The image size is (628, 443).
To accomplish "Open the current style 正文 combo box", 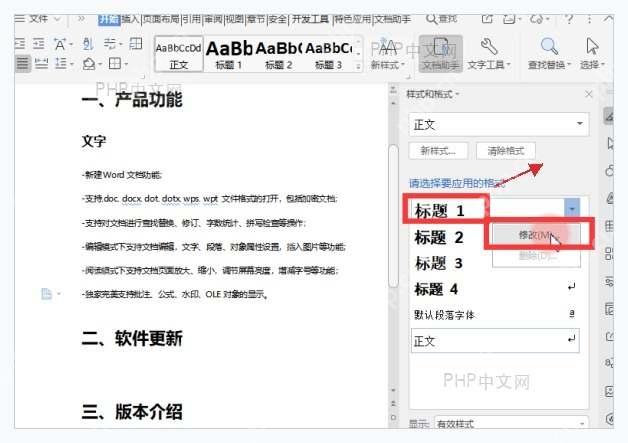I will click(499, 125).
